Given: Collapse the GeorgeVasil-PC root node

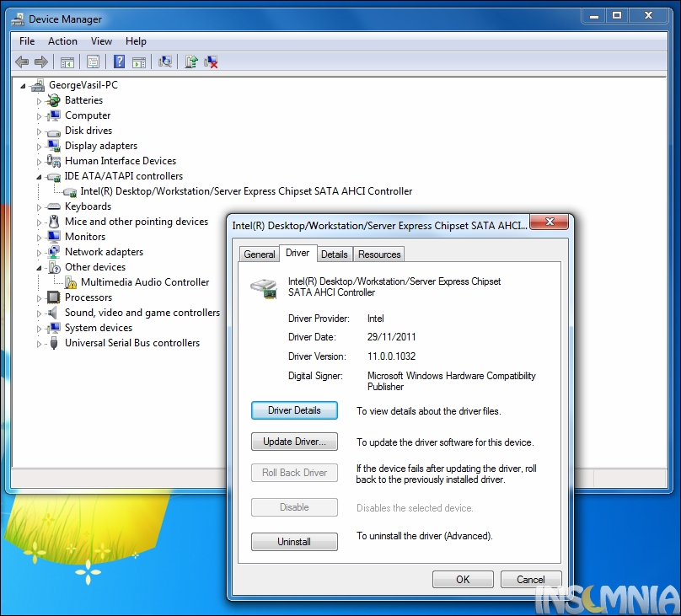Looking at the screenshot, I should (23, 86).
